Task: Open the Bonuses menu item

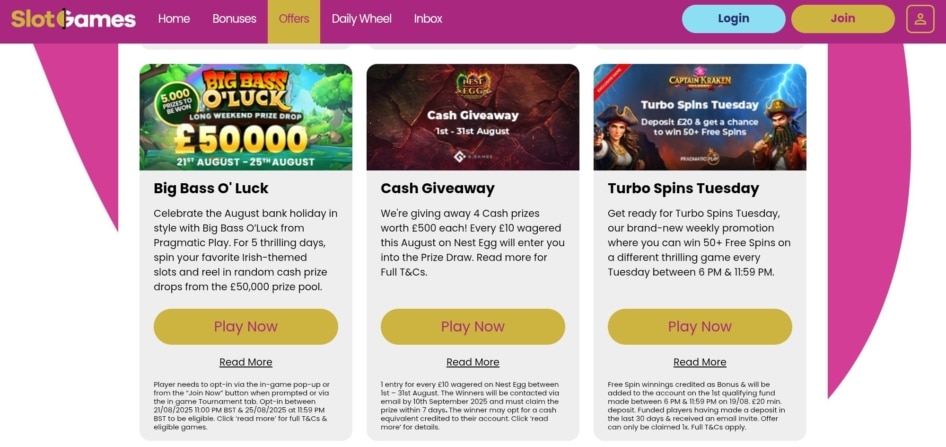Action: coord(234,19)
